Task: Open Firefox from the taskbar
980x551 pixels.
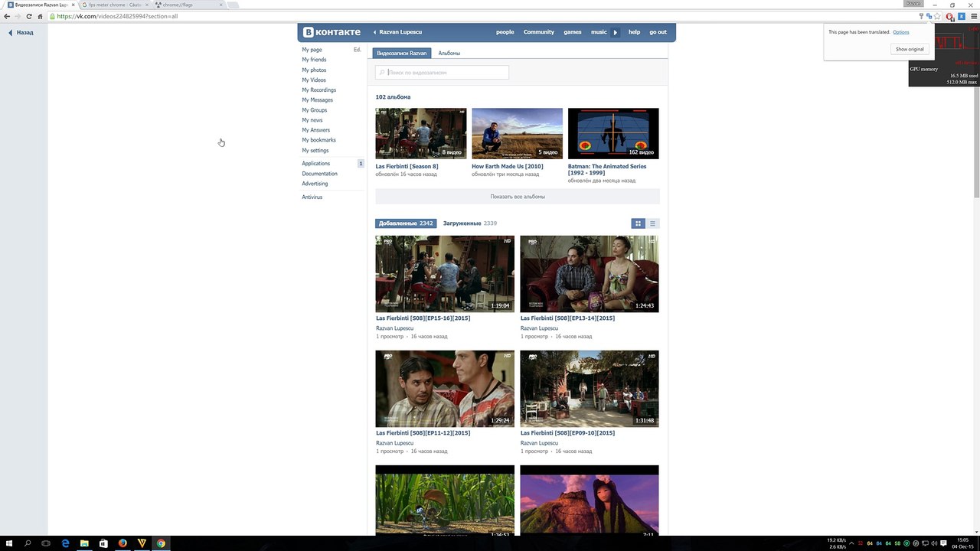Action: pyautogui.click(x=122, y=543)
